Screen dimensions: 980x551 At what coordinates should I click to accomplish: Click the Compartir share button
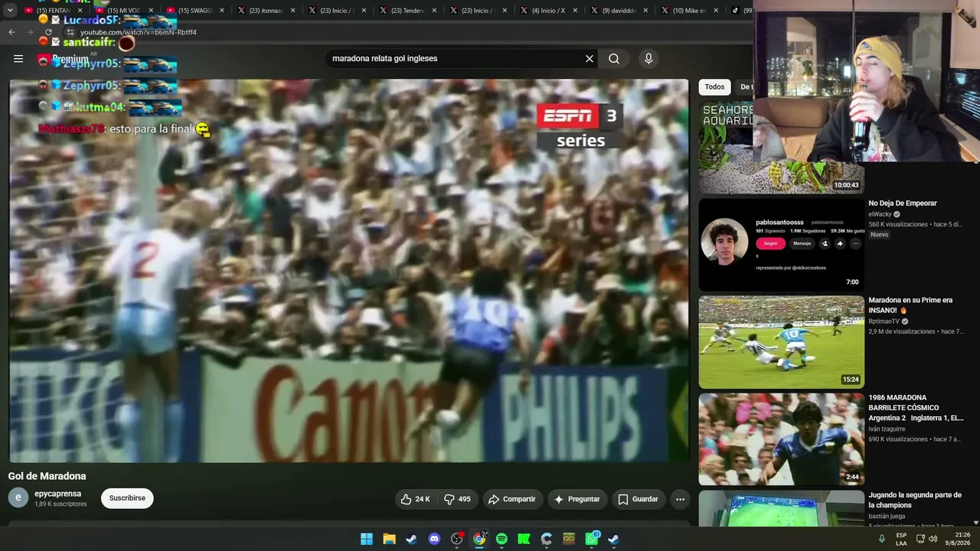point(512,499)
